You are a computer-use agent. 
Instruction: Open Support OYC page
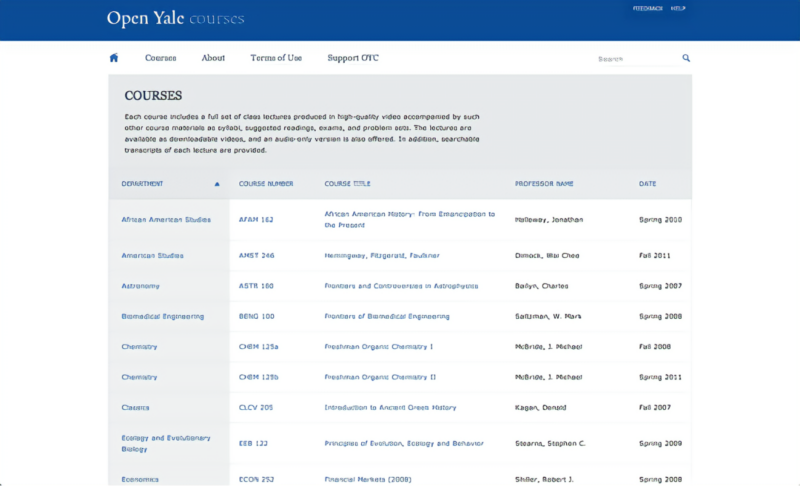[353, 58]
